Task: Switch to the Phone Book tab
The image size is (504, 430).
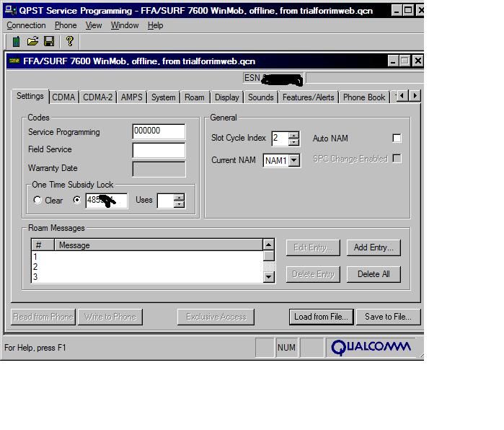Action: pyautogui.click(x=364, y=97)
